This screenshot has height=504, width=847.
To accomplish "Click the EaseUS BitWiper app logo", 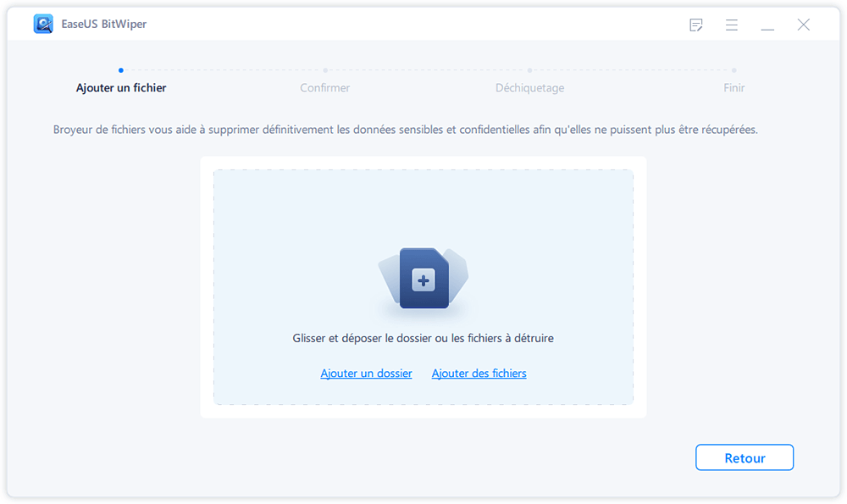I will (43, 25).
